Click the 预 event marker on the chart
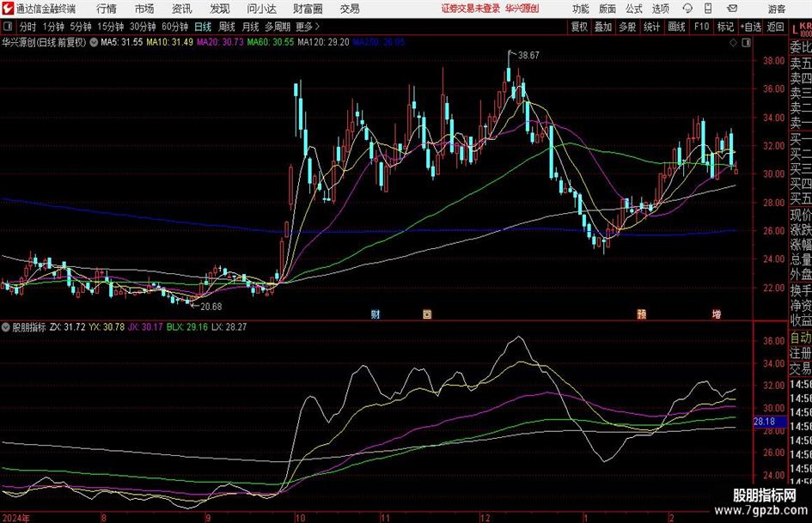This screenshot has height=523, width=812. [642, 313]
